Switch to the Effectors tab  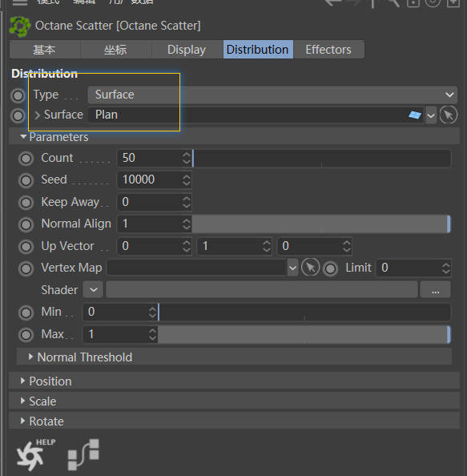pyautogui.click(x=329, y=50)
